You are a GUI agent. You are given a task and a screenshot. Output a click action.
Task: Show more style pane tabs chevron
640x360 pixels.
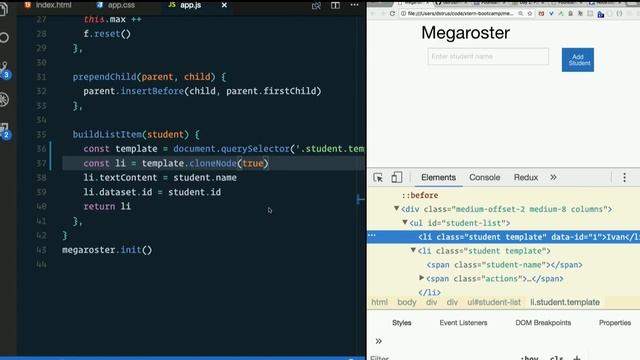click(x=378, y=341)
